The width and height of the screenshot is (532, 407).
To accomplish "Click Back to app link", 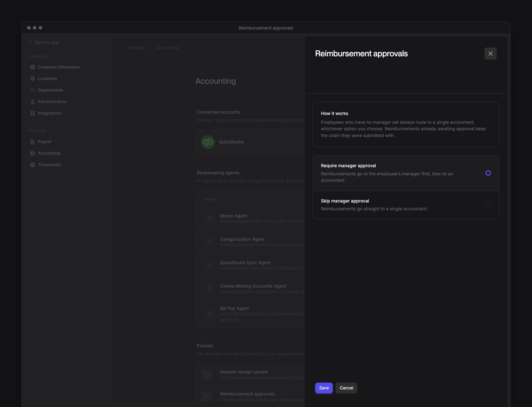I will pos(47,42).
